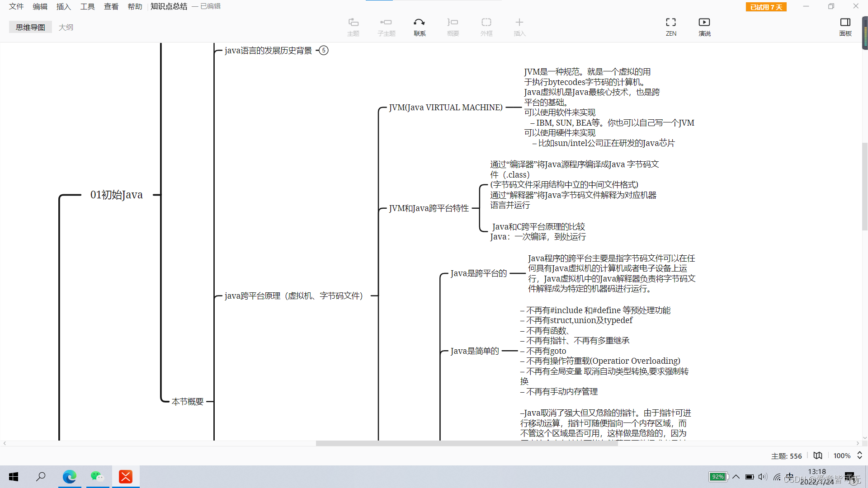Switch to 大纲 outline view
The width and height of the screenshot is (868, 488).
point(66,27)
